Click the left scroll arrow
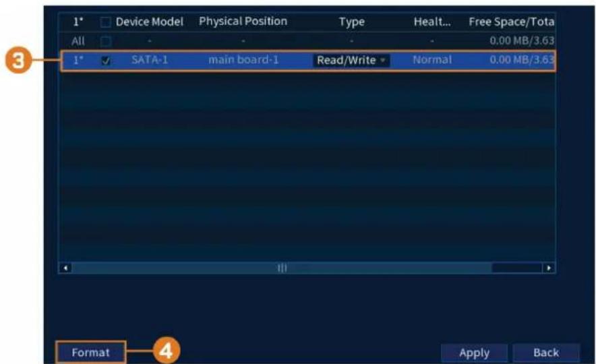The width and height of the screenshot is (596, 364). click(x=65, y=268)
